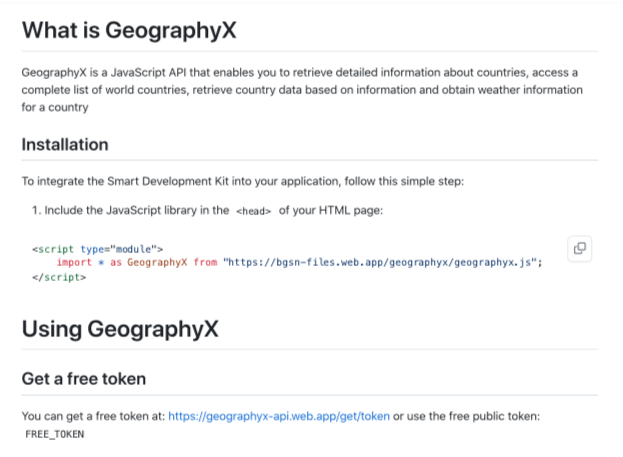Click list item 'Include the JavaScript library'
The width and height of the screenshot is (623, 457).
[207, 210]
